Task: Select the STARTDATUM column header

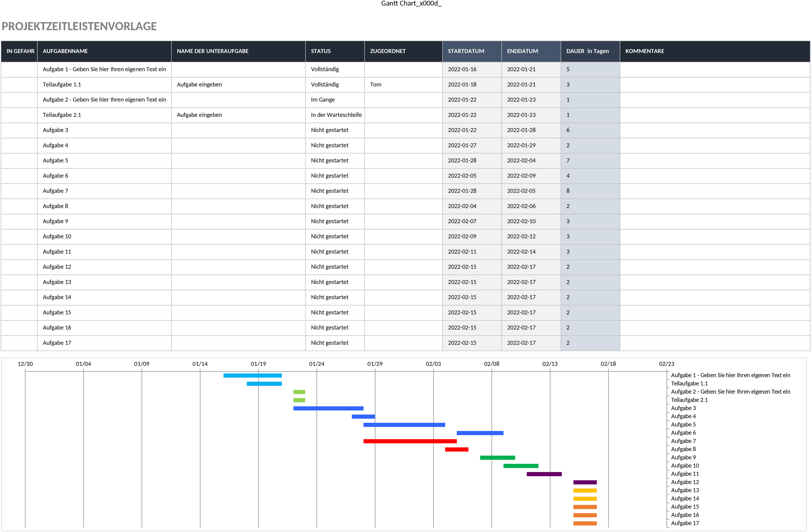Action: pos(472,51)
